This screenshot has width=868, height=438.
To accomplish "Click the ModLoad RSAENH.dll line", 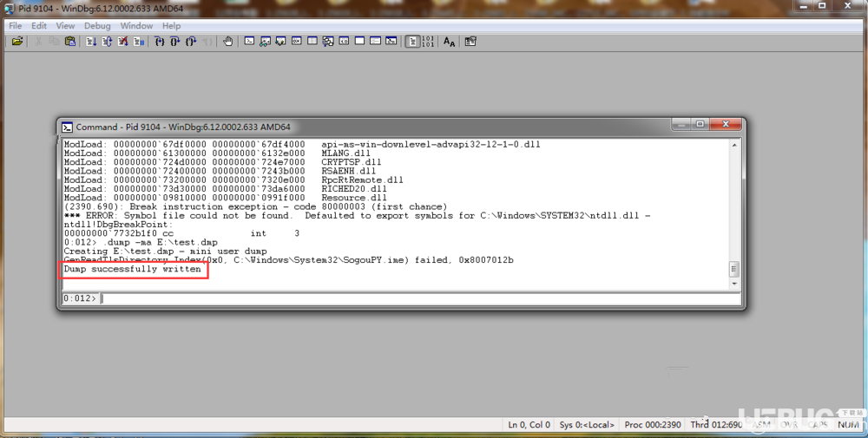I will coord(220,171).
